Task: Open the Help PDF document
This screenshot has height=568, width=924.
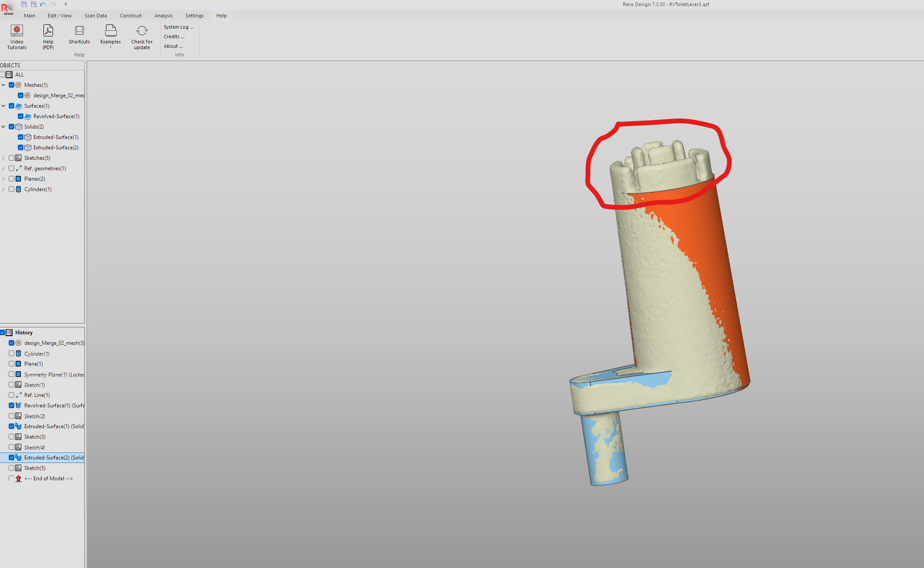Action: pyautogui.click(x=48, y=36)
